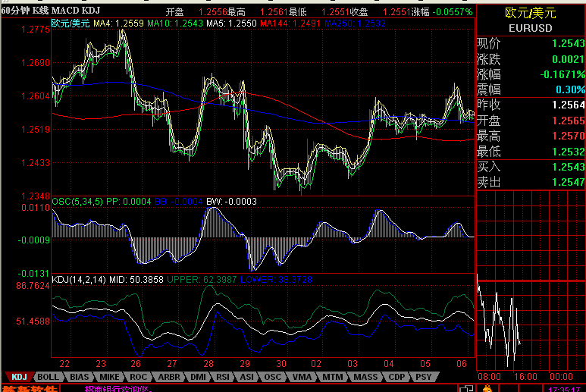The height and width of the screenshot is (392, 586).
Task: Click the OSC(5,34,5) indicator label
Action: click(77, 202)
